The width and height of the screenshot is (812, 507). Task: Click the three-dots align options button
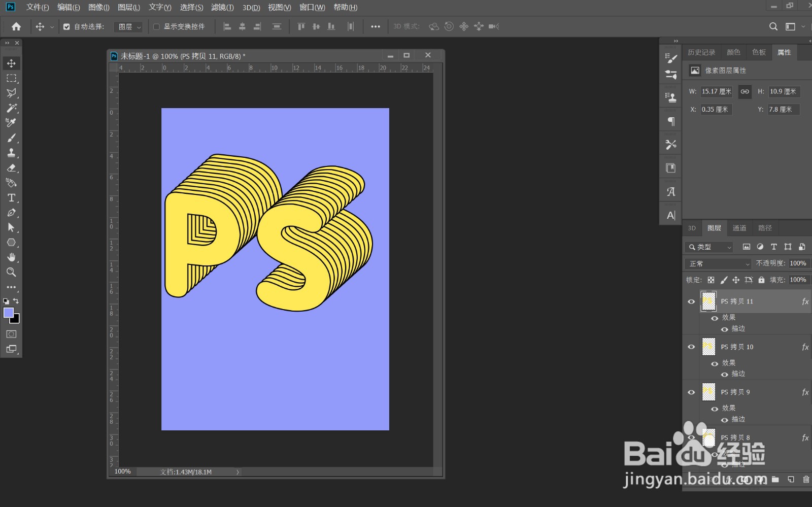point(375,26)
